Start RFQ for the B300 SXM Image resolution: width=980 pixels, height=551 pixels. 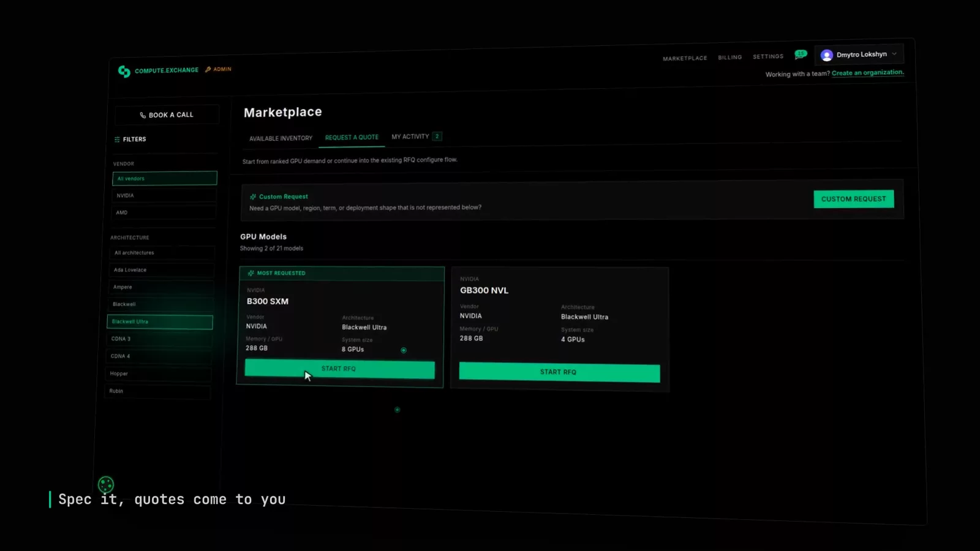339,369
